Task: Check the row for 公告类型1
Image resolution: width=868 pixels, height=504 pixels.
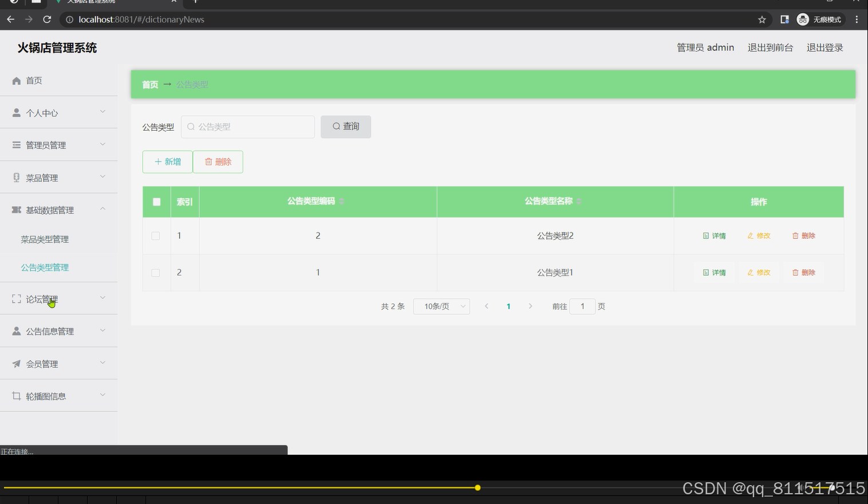Action: point(156,273)
